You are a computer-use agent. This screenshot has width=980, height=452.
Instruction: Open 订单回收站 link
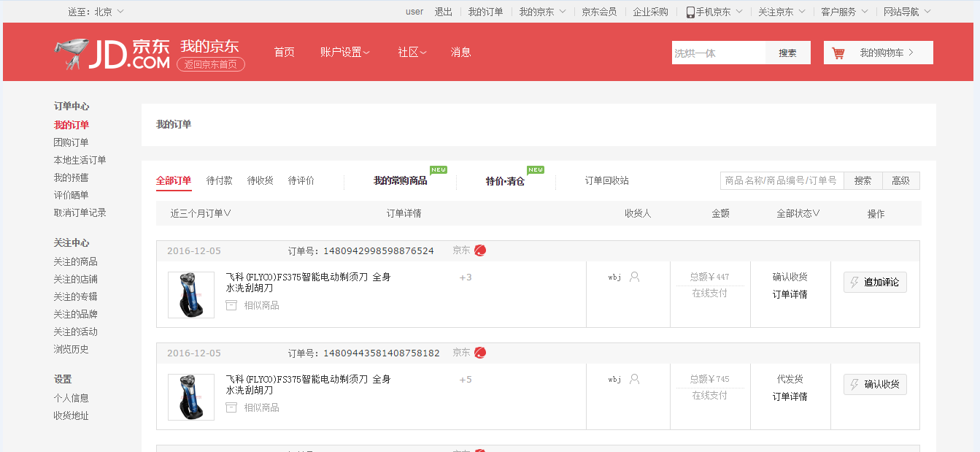point(606,180)
